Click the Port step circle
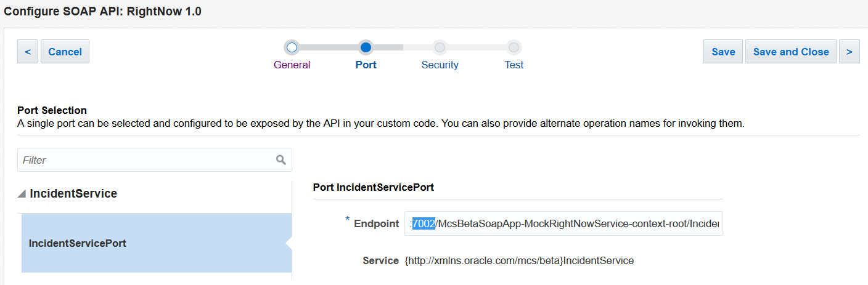The height and width of the screenshot is (285, 868). pyautogui.click(x=366, y=47)
